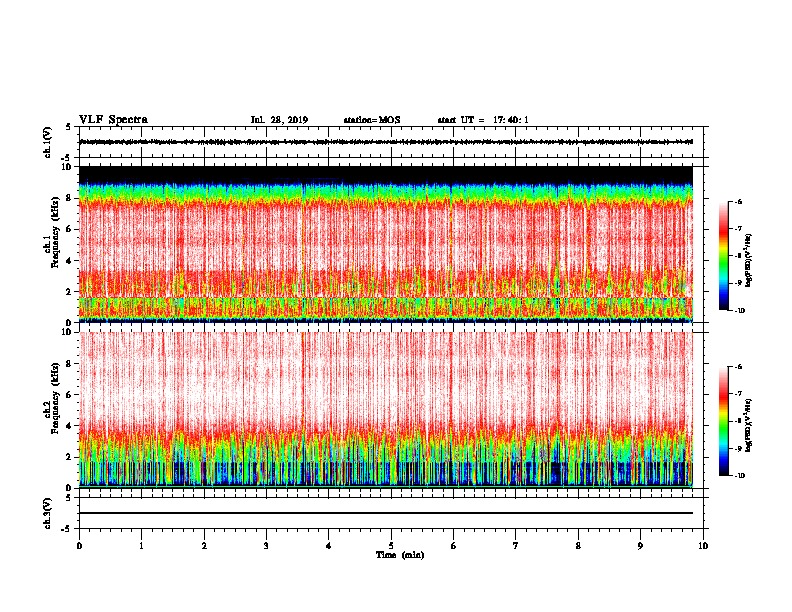Click time axis tick label "2"
The height and width of the screenshot is (612, 792).
click(x=204, y=546)
